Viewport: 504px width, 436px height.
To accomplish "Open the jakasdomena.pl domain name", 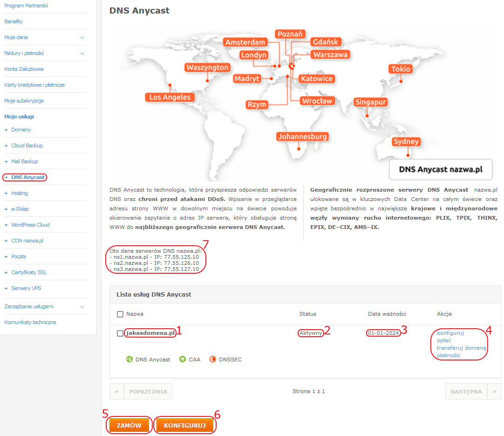I will (150, 333).
